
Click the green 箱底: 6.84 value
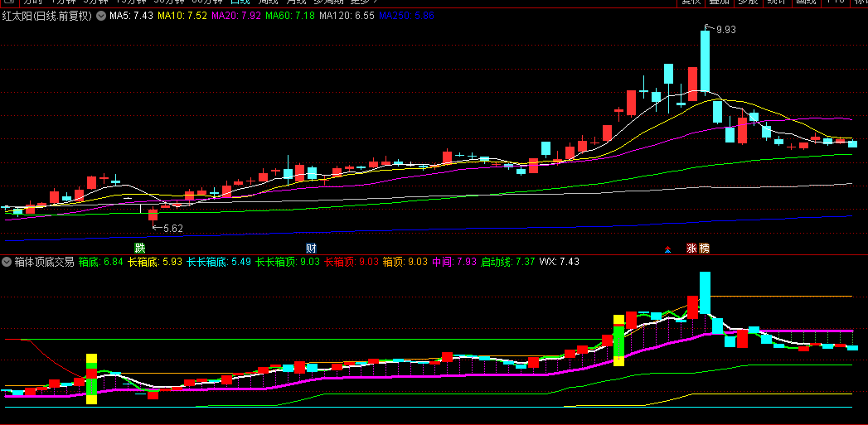(x=101, y=262)
